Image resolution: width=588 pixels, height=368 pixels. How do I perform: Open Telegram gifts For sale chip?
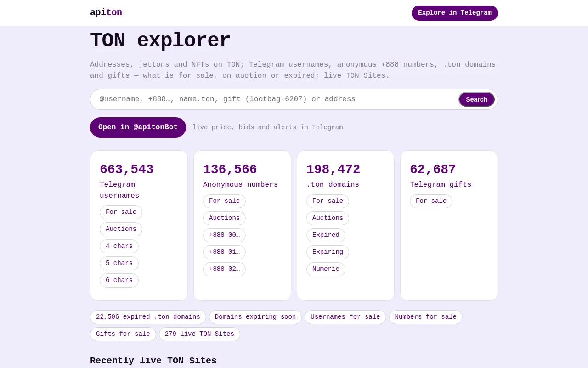tap(431, 201)
